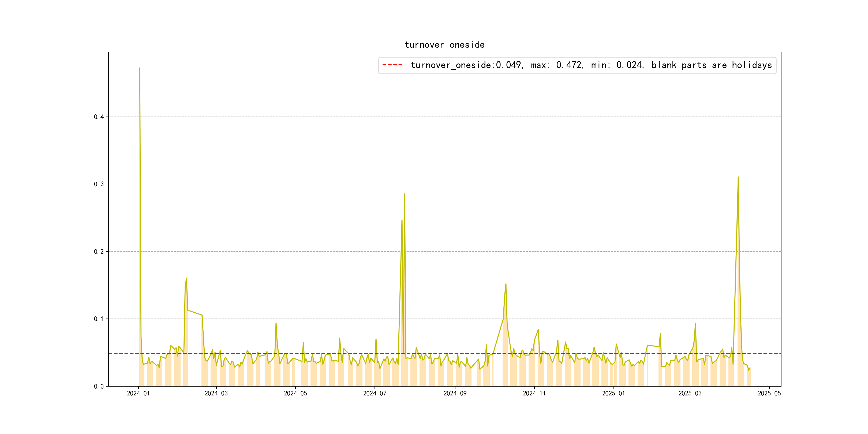Click the 0.4 y-axis tick label
Screen dimensions: 868x434
tap(99, 117)
